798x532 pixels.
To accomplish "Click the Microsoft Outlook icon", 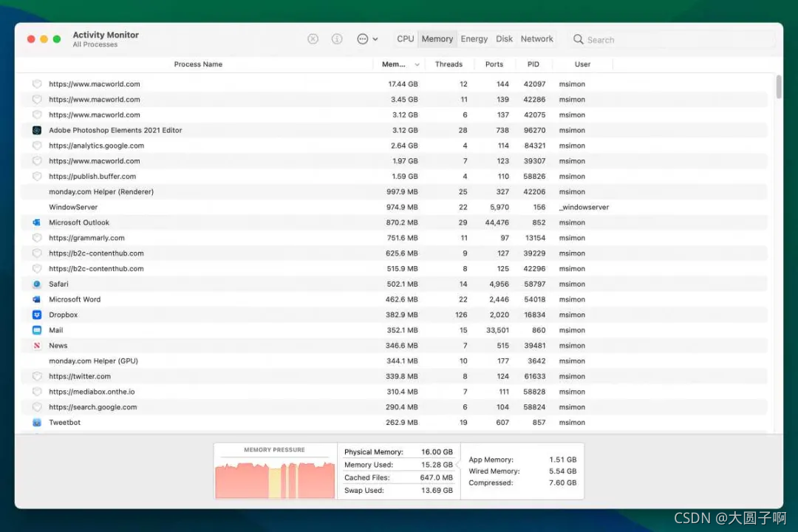I will coord(37,222).
